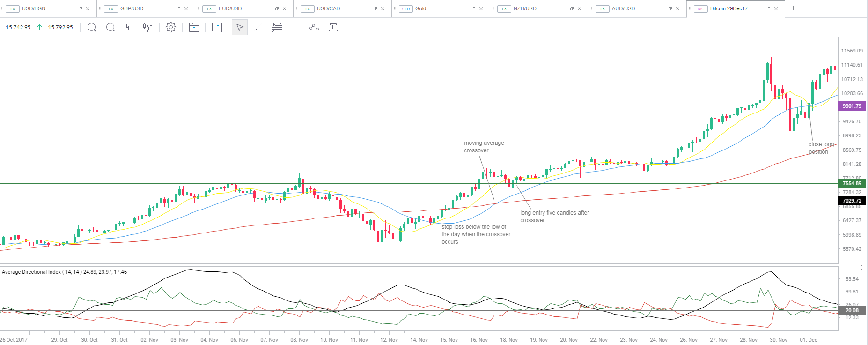Select the cursor pointer tool
The height and width of the screenshot is (345, 868).
(x=240, y=28)
